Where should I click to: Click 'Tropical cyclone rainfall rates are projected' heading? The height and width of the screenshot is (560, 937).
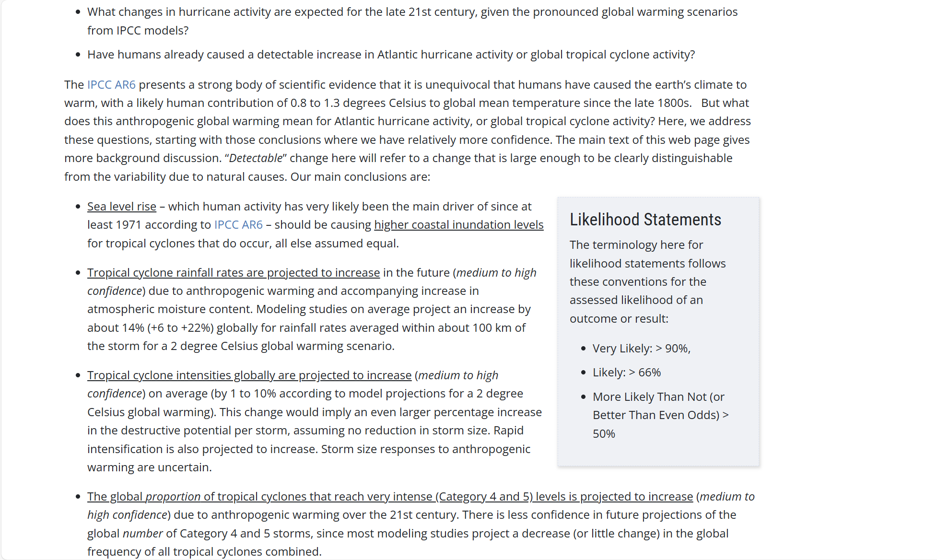pos(233,273)
